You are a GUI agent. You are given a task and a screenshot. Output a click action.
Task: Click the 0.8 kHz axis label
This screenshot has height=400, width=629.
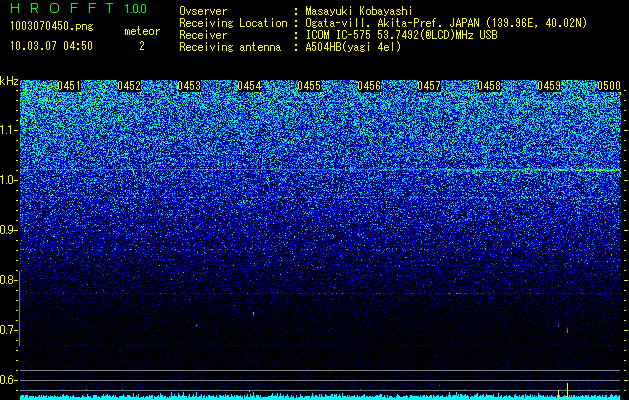[x=8, y=280]
